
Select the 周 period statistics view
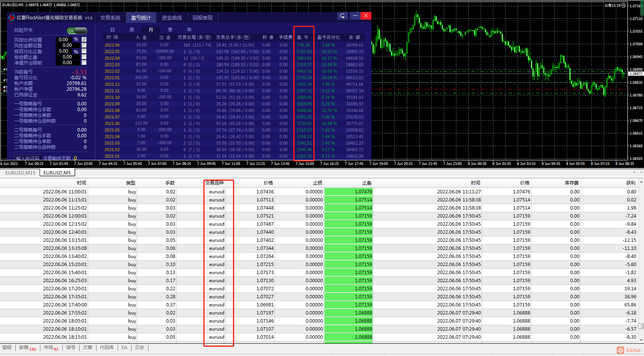click(131, 30)
